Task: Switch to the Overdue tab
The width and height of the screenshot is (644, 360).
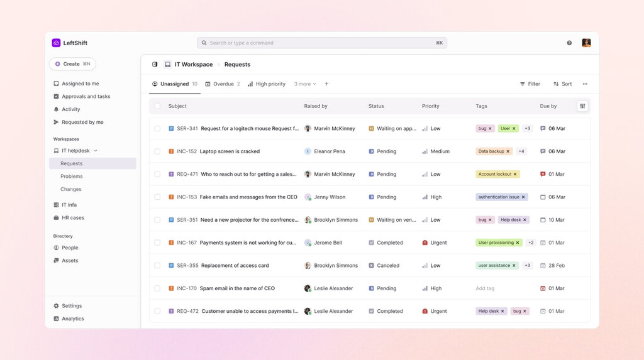Action: pyautogui.click(x=223, y=84)
